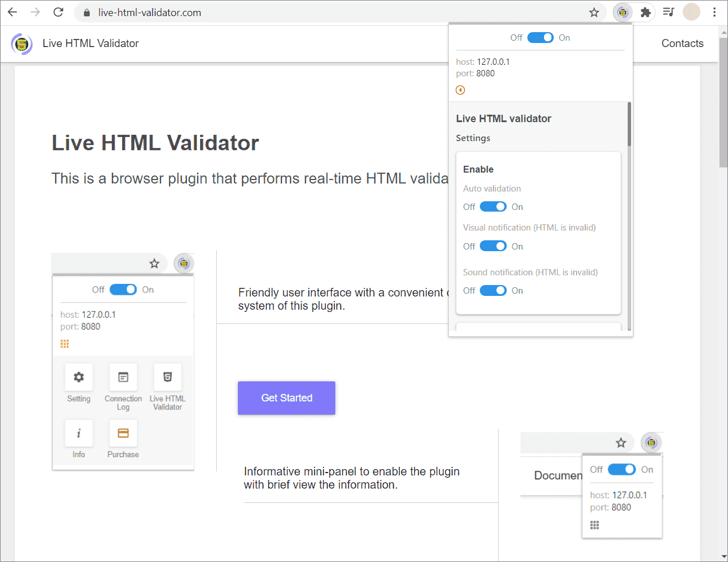This screenshot has height=562, width=728.
Task: Toggle the Auto validation switch
Action: [493, 206]
